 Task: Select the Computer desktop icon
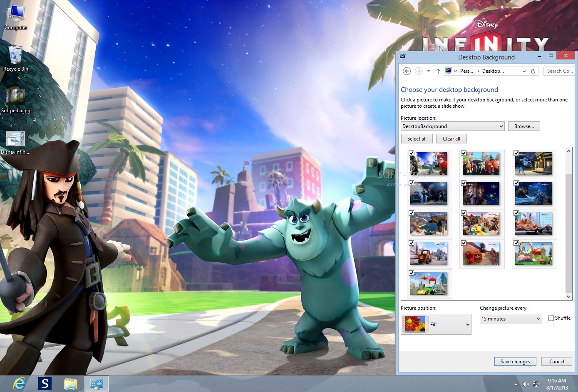click(16, 17)
